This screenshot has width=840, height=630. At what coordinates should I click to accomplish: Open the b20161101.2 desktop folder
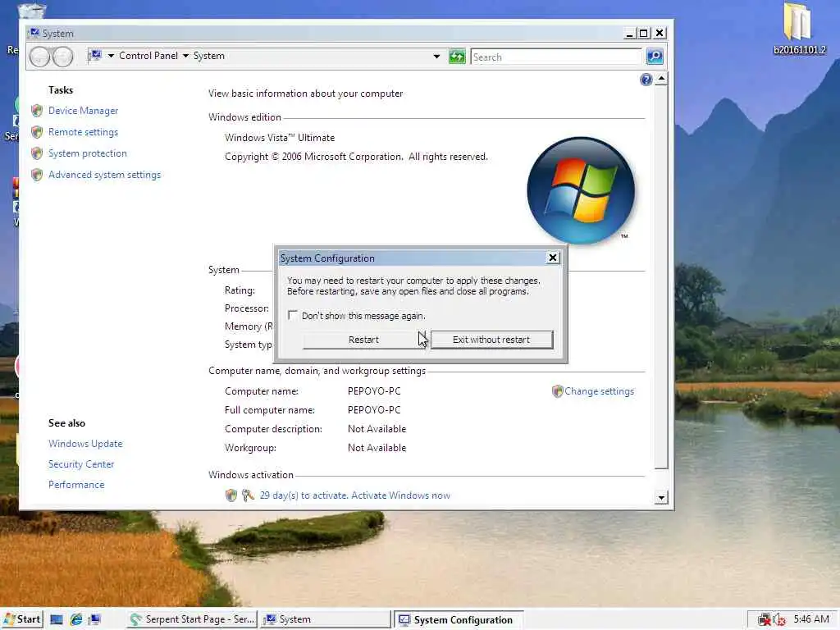(x=799, y=28)
